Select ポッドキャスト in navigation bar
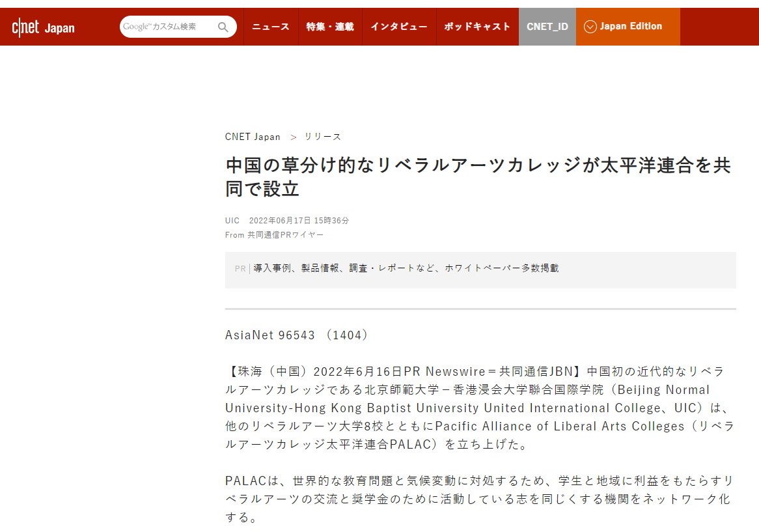The height and width of the screenshot is (532, 759). click(x=477, y=27)
